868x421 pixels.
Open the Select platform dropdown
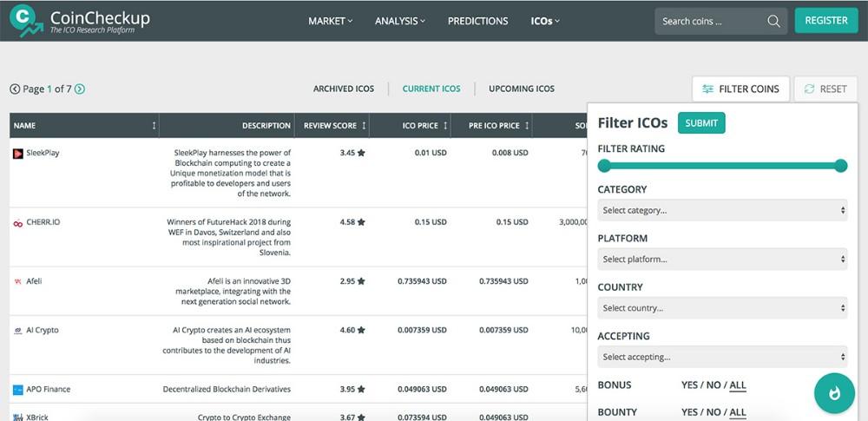coord(722,260)
